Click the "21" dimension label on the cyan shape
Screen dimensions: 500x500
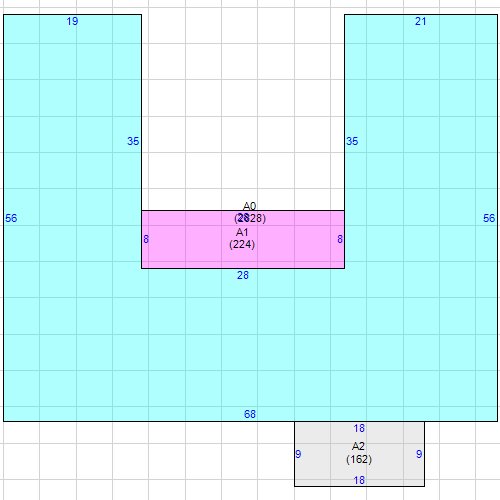(x=421, y=21)
